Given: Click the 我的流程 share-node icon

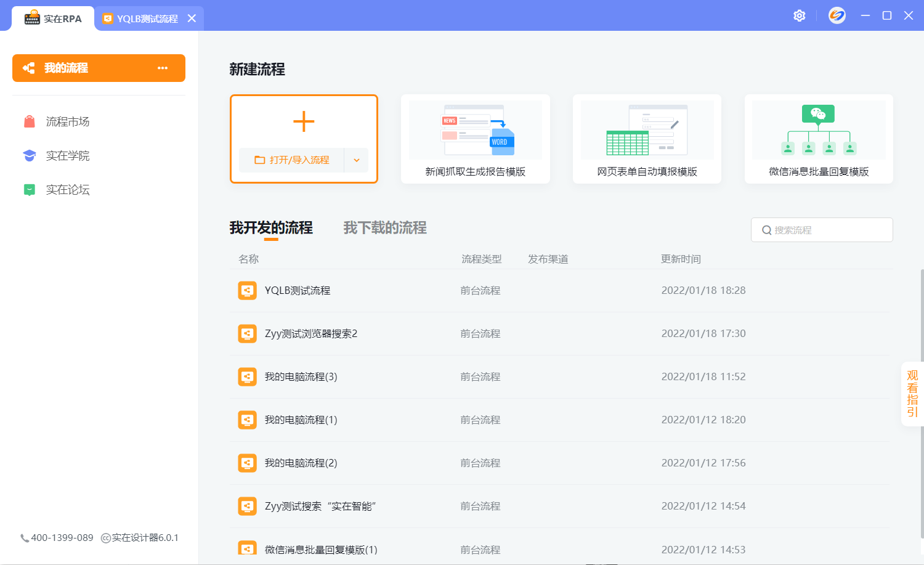Looking at the screenshot, I should coord(28,68).
